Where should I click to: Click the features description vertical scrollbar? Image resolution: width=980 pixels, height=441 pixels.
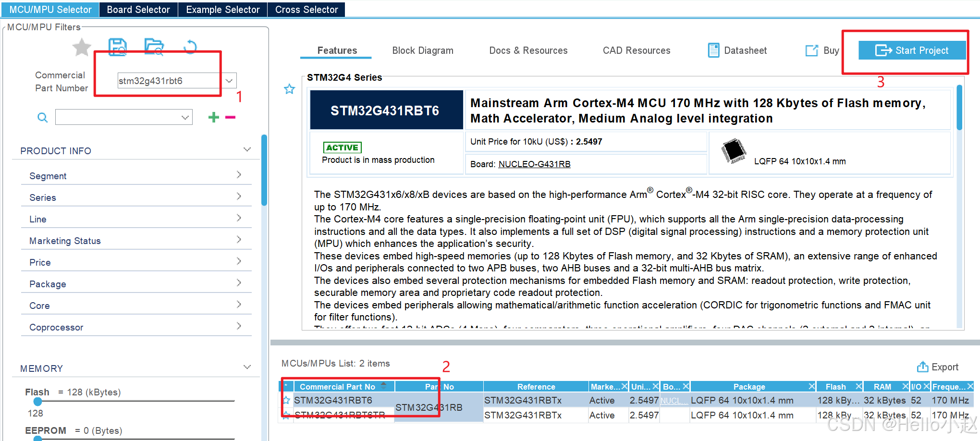[959, 108]
